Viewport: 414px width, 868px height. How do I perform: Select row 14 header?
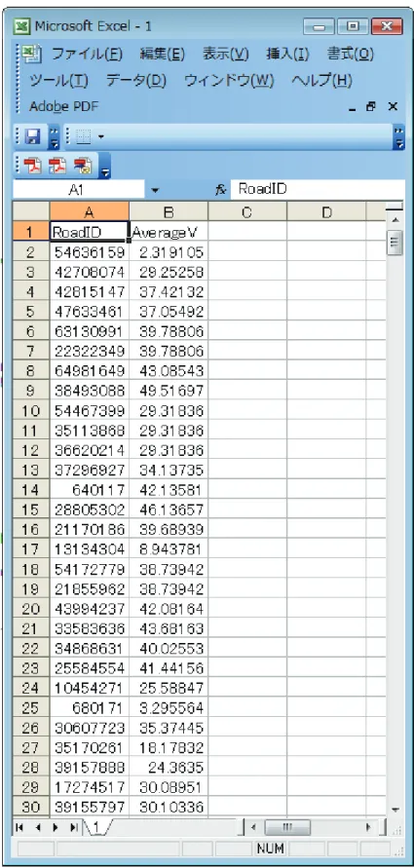click(x=31, y=489)
